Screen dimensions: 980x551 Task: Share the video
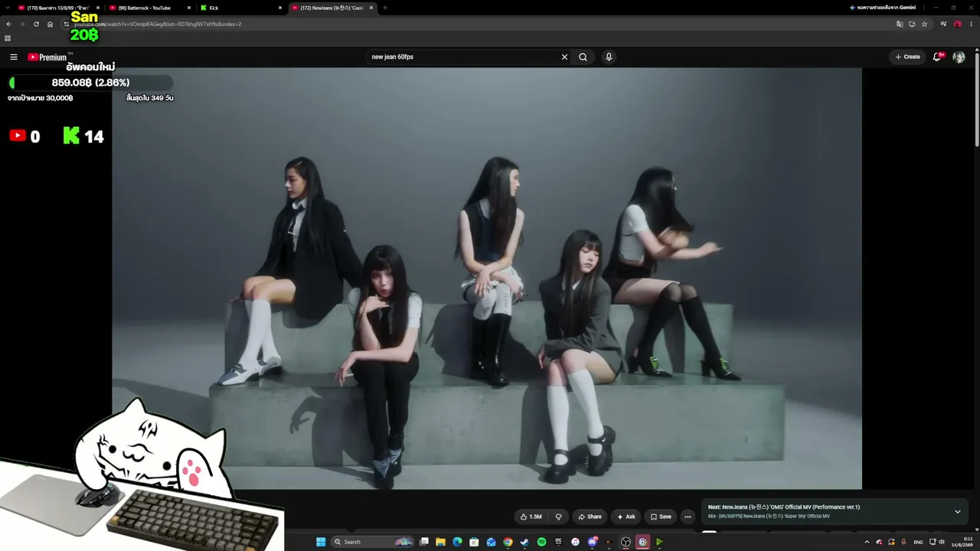tap(590, 517)
